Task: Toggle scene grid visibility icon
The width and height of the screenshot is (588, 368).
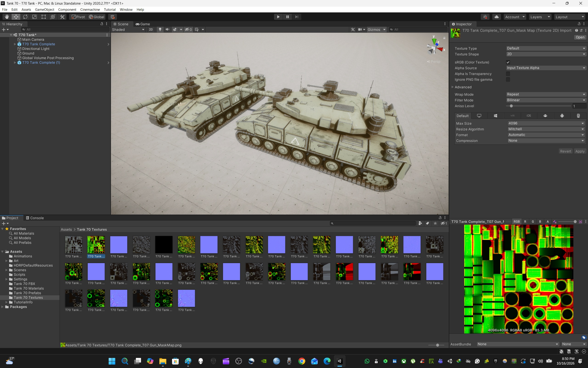Action: coord(197,29)
